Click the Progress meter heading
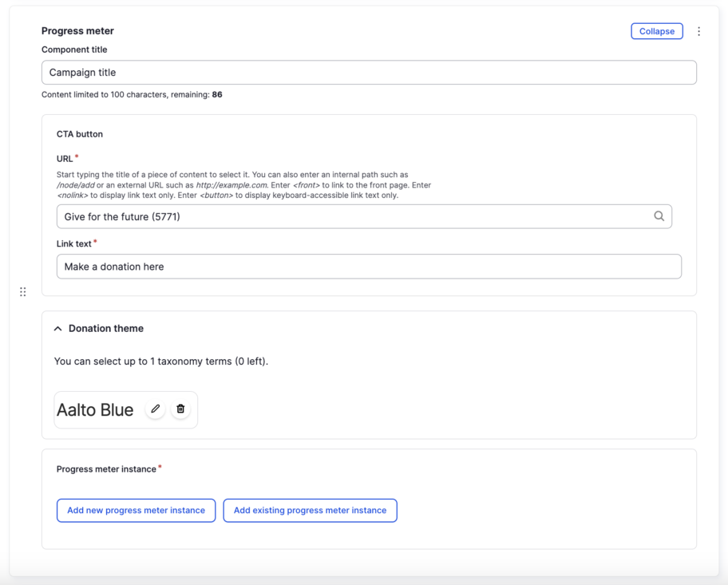The height and width of the screenshot is (585, 728). pos(77,31)
